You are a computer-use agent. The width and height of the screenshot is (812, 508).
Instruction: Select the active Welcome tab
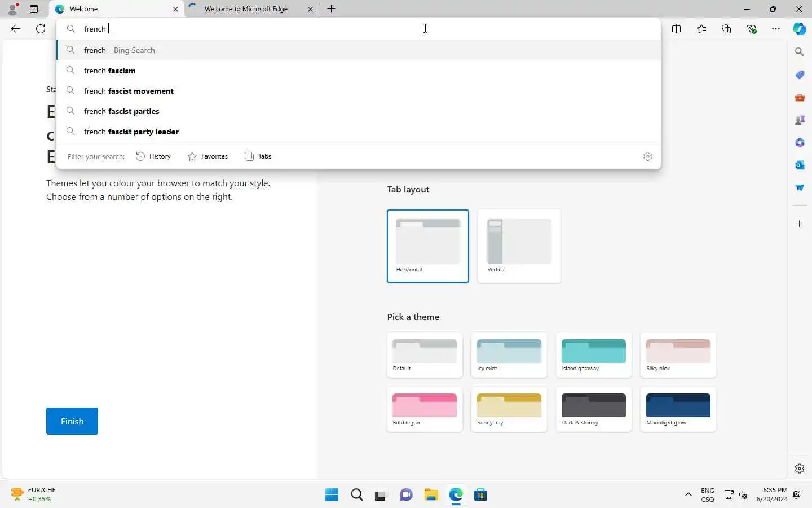pyautogui.click(x=117, y=9)
